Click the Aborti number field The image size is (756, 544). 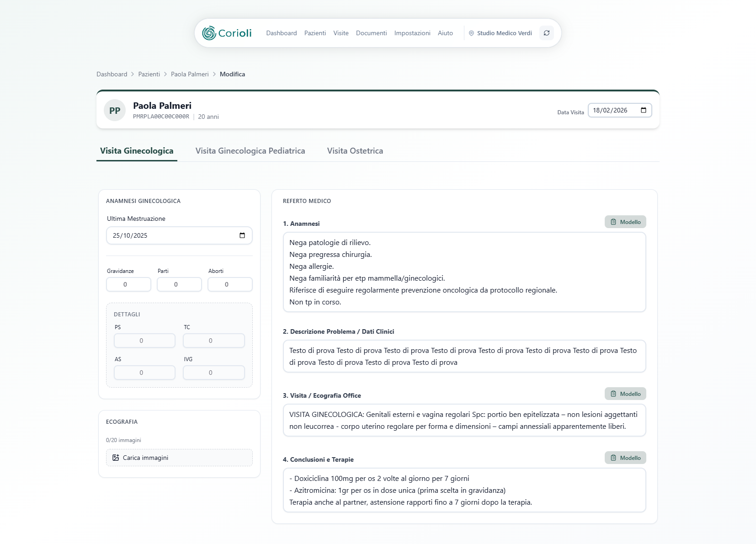pyautogui.click(x=230, y=284)
